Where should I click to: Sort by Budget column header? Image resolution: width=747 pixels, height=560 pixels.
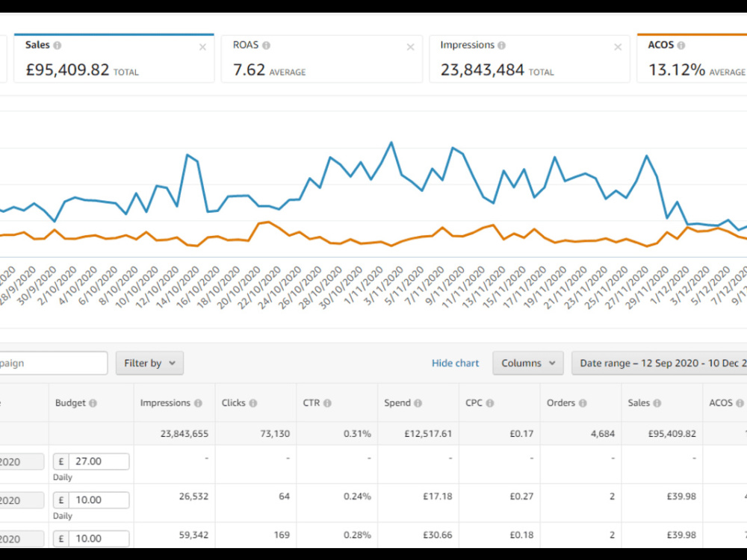[70, 403]
